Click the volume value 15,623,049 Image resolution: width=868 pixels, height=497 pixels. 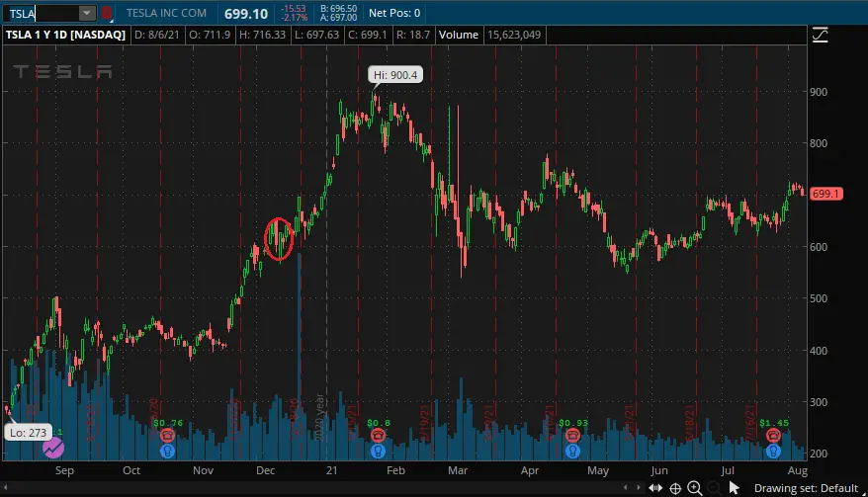click(x=514, y=35)
